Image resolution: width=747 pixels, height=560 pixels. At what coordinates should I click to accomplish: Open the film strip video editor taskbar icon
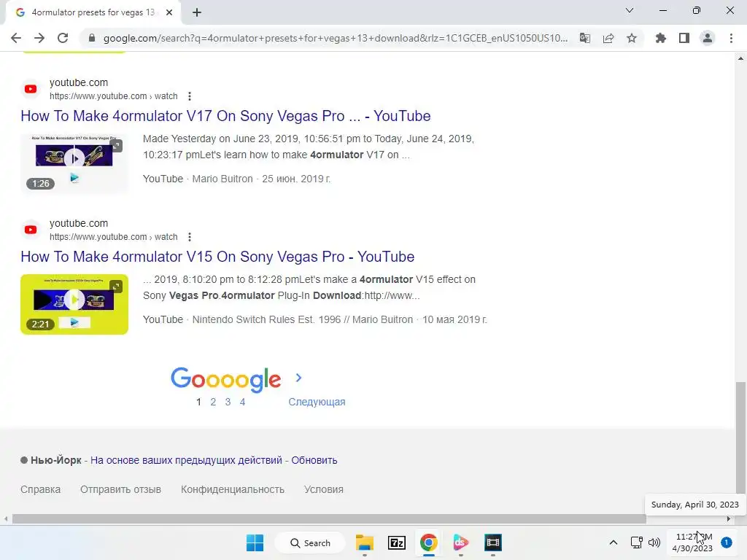(492, 542)
